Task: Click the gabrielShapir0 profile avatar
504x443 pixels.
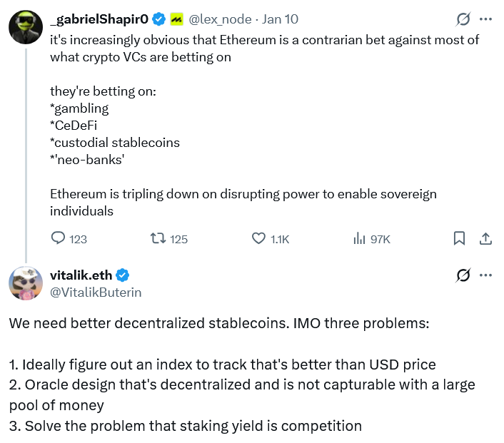Action: coord(24,26)
